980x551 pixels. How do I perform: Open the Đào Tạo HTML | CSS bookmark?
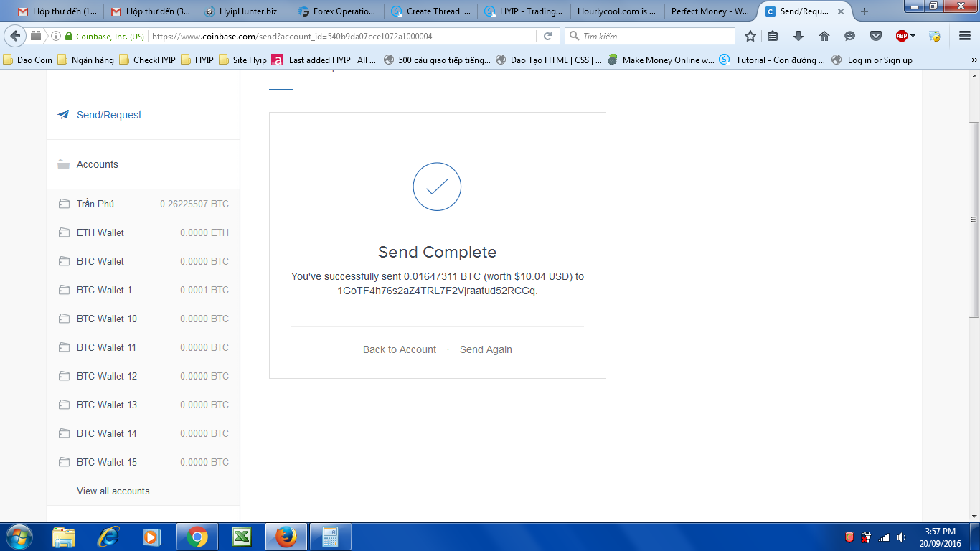tap(549, 60)
